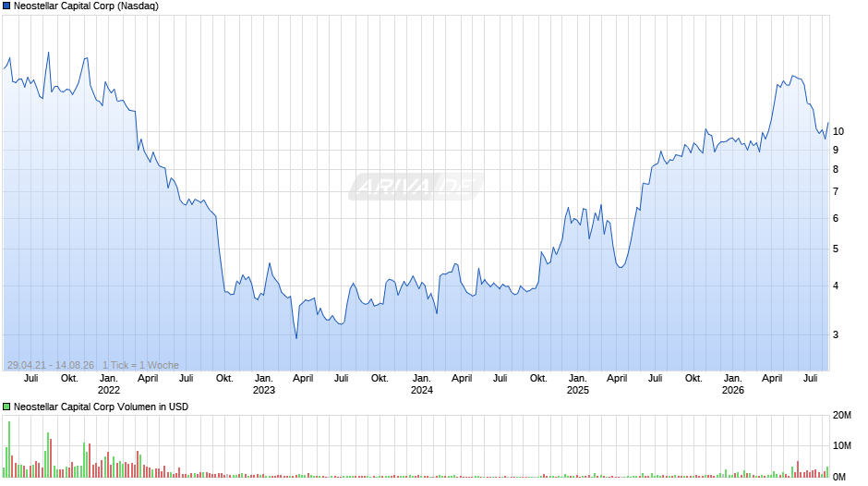Click the volume axis label 20M
Image resolution: width=868 pixels, height=486 pixels.
point(841,415)
